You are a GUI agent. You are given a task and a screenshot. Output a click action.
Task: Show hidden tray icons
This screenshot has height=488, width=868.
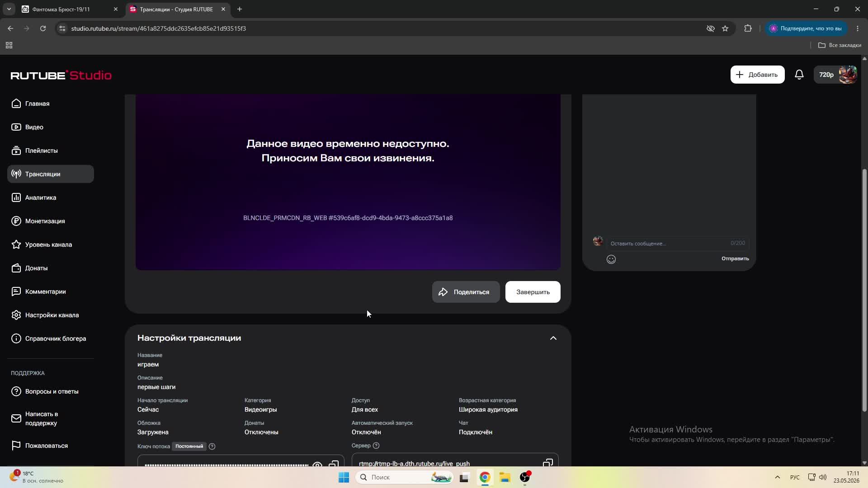(777, 477)
